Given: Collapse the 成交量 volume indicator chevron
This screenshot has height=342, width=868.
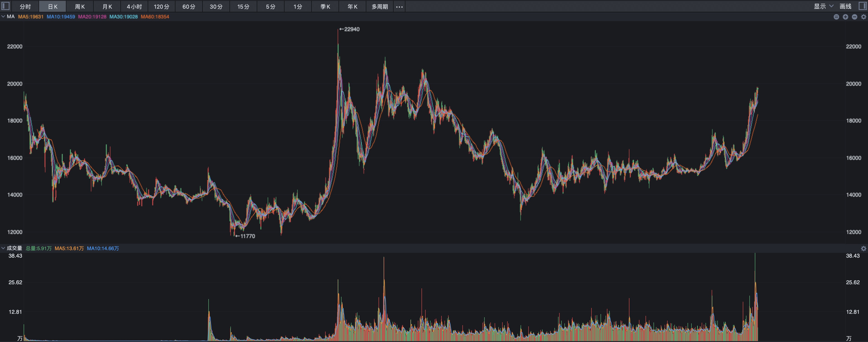Looking at the screenshot, I should pyautogui.click(x=3, y=248).
